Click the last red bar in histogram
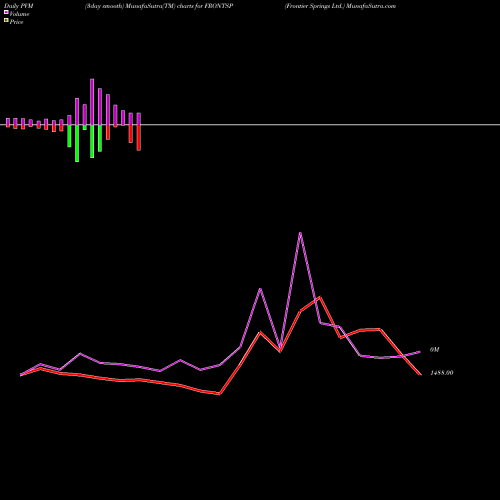Screen dimensions: 500x500 click(139, 138)
